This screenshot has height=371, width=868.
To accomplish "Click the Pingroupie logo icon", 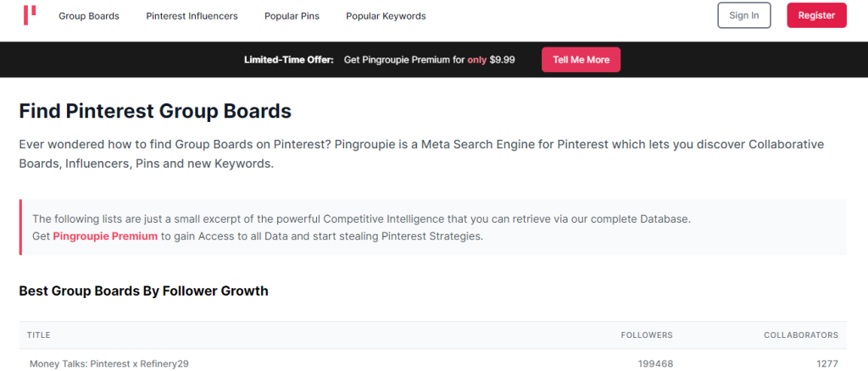I will [30, 15].
